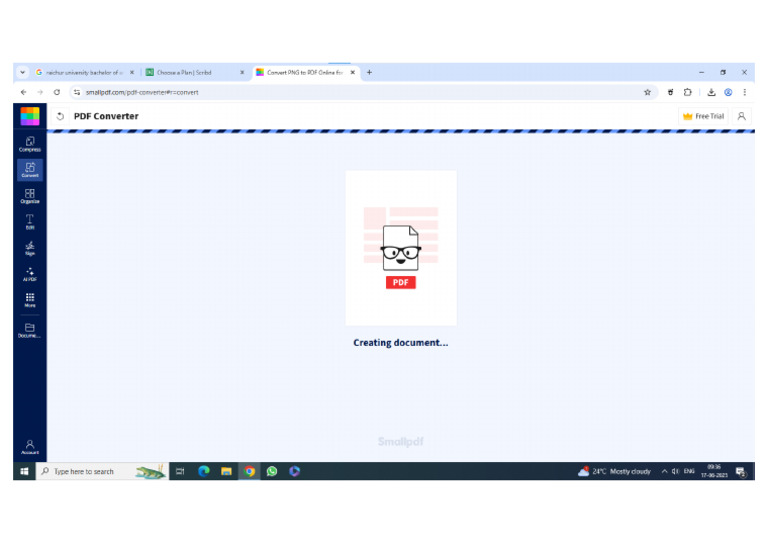Open the Compress tool in sidebar
The image size is (768, 543).
click(x=30, y=144)
